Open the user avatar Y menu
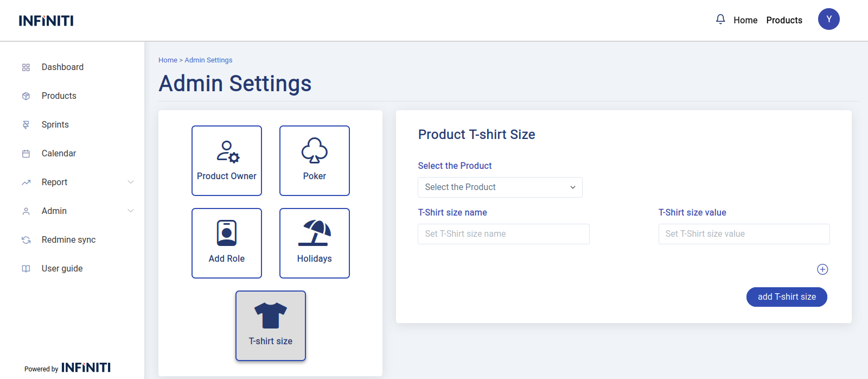The image size is (868, 379). [828, 20]
